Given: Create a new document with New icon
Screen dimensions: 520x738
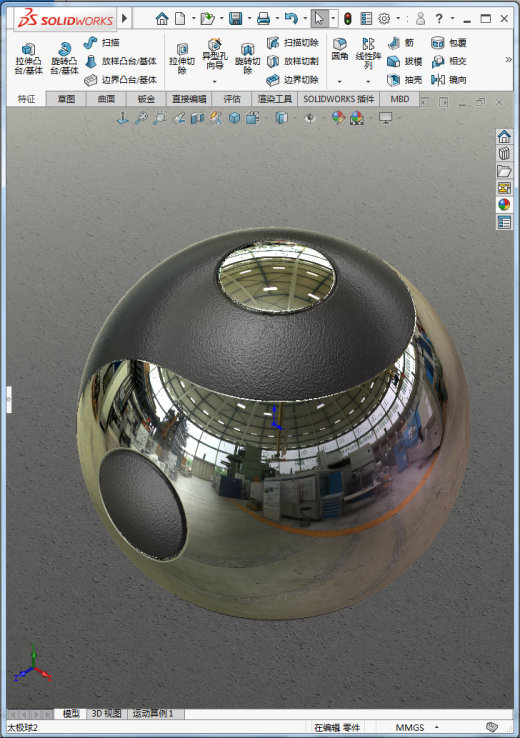Looking at the screenshot, I should [180, 18].
